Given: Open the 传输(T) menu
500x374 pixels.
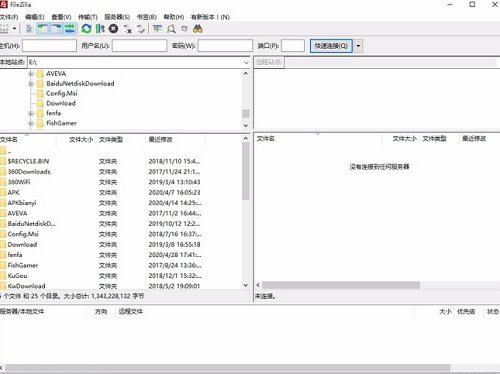Looking at the screenshot, I should click(88, 17).
